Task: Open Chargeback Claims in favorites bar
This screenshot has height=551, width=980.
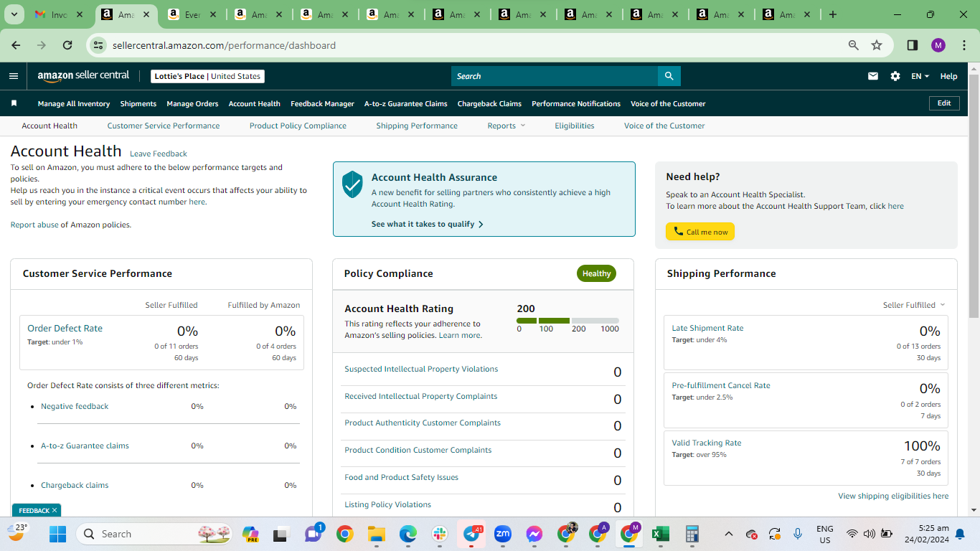Action: [489, 103]
